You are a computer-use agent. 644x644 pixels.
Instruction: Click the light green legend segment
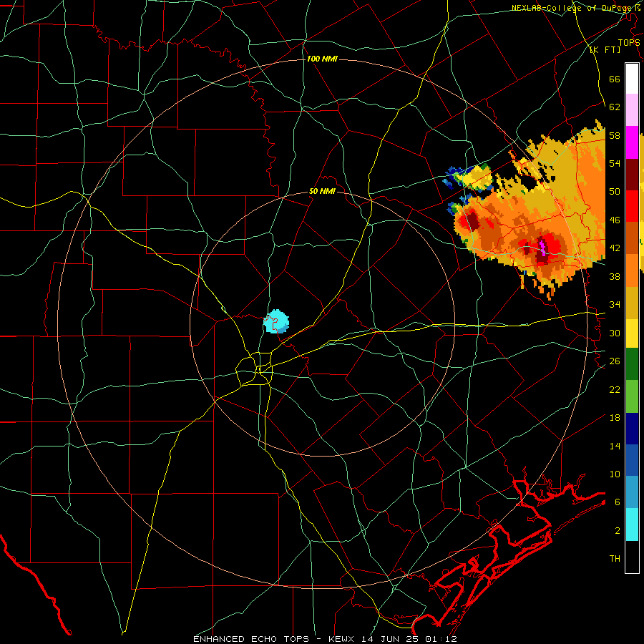click(x=632, y=396)
